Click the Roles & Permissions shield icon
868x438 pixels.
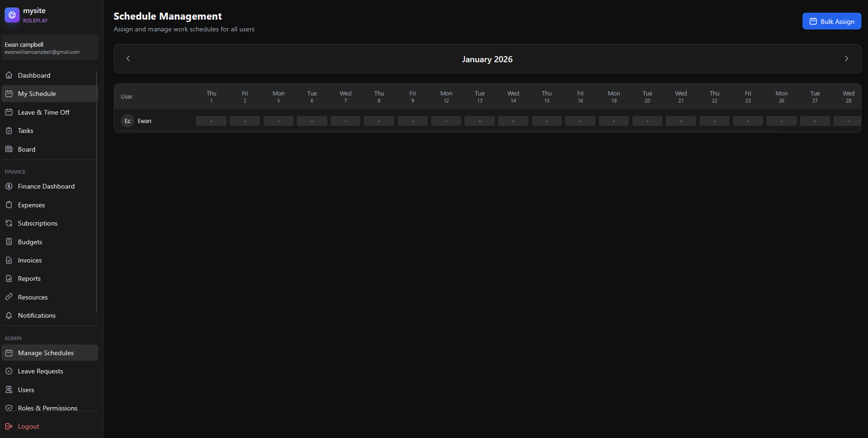click(9, 408)
